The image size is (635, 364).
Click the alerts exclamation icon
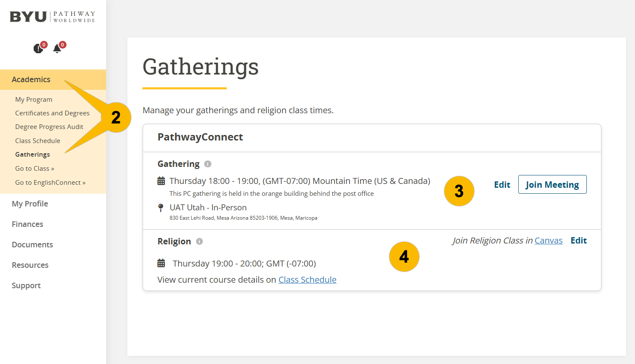click(38, 49)
